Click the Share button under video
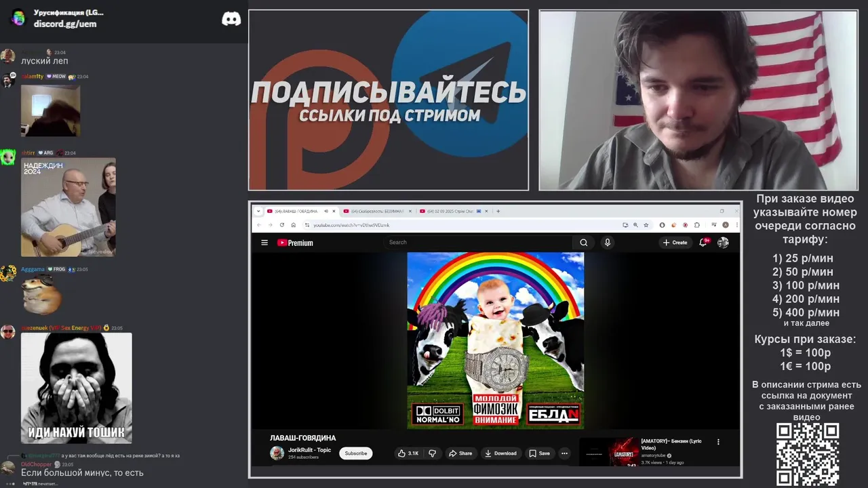The image size is (868, 488). coord(460,453)
